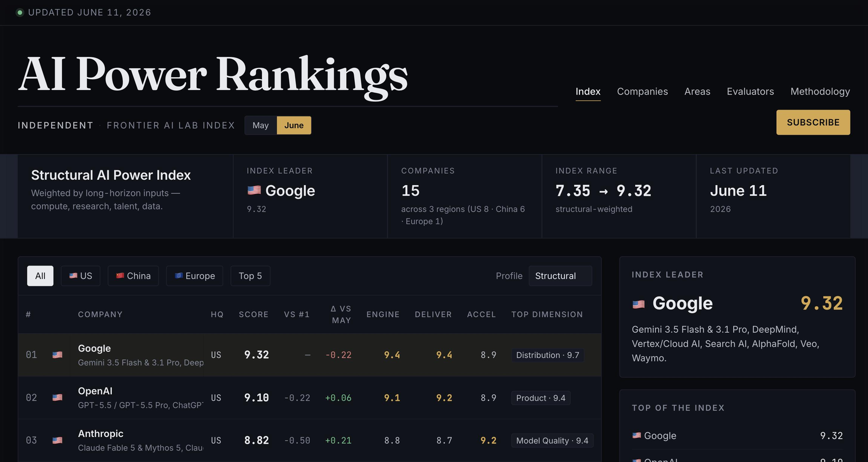
Task: Sort by the Engine column header
Action: click(383, 314)
